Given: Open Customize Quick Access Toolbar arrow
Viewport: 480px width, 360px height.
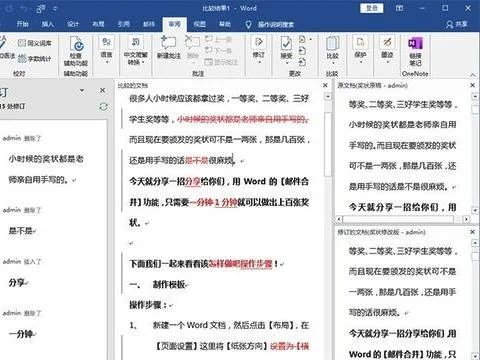Looking at the screenshot, I should 55,8.
